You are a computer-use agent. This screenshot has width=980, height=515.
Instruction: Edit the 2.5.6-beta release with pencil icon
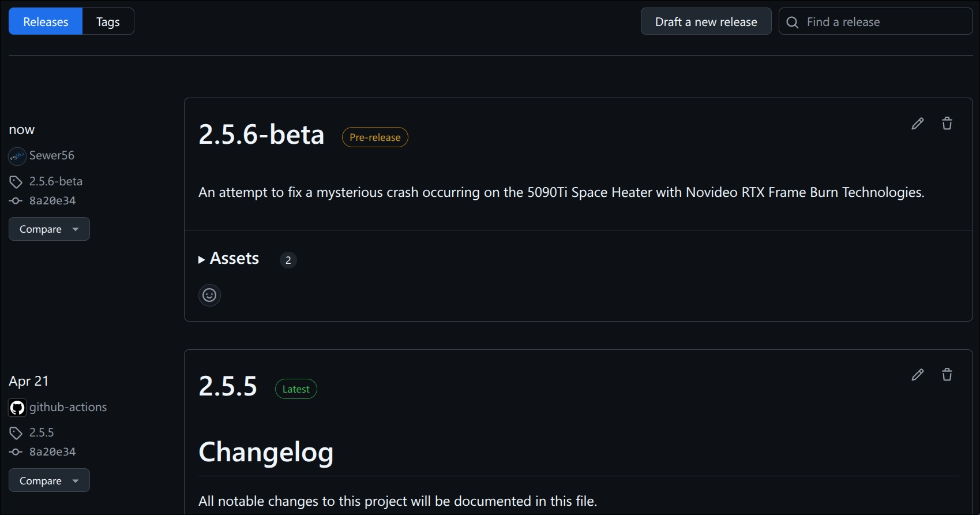917,124
